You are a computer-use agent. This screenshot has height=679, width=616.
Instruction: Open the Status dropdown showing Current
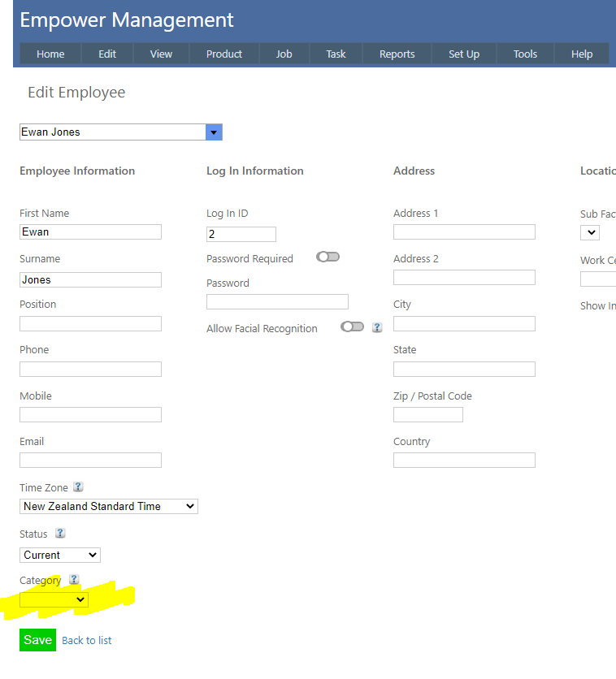point(59,555)
